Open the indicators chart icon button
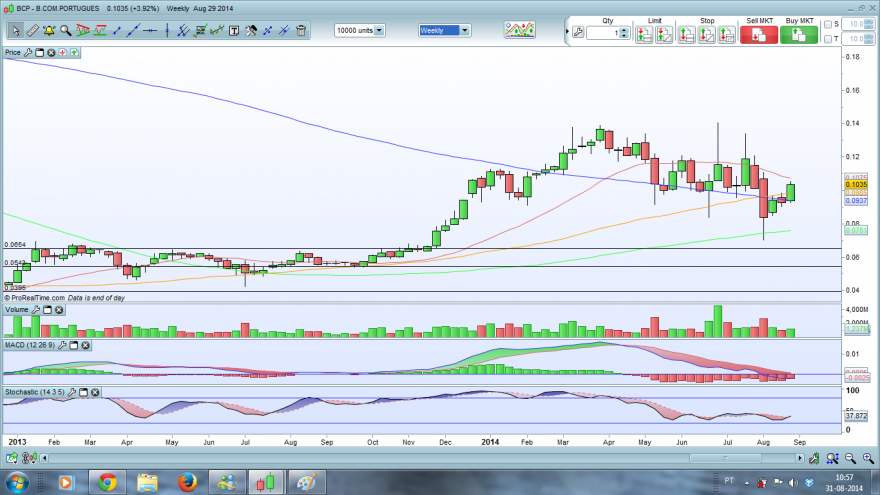This screenshot has width=880, height=495. [x=519, y=30]
